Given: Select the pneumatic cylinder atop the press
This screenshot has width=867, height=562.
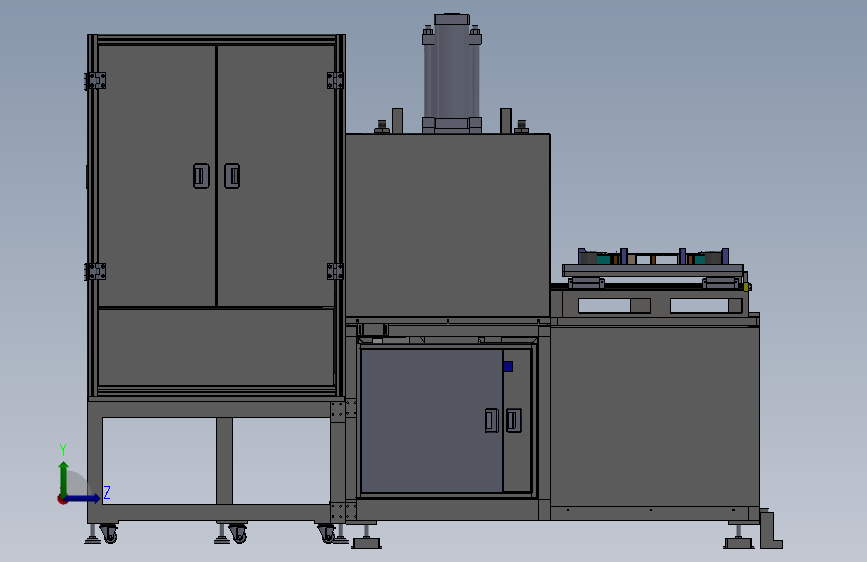Looking at the screenshot, I should tap(452, 74).
